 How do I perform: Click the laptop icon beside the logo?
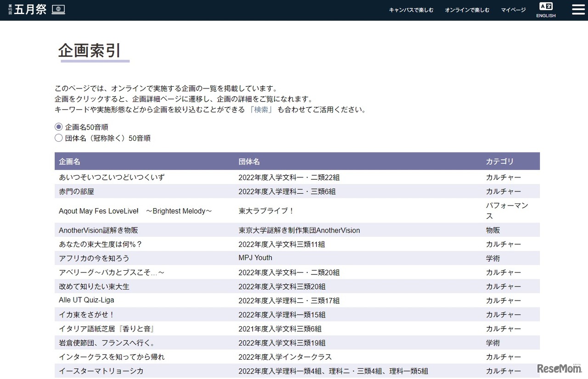click(58, 9)
